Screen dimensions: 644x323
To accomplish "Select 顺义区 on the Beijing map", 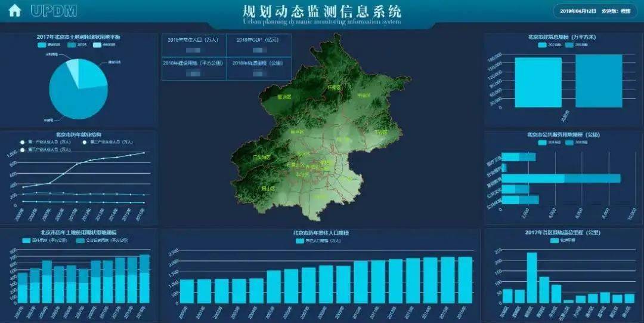I will coord(342,140).
